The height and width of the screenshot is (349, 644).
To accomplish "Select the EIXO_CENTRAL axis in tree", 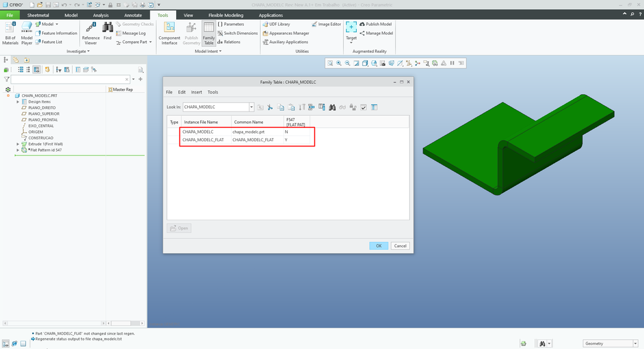I will click(38, 126).
